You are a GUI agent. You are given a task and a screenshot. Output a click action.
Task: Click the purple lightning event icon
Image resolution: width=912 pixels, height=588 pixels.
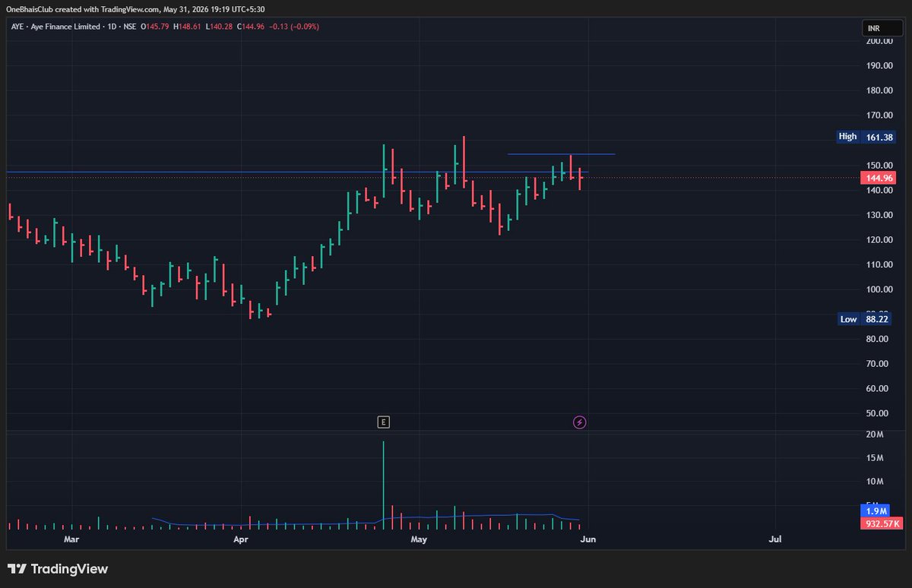pyautogui.click(x=579, y=422)
